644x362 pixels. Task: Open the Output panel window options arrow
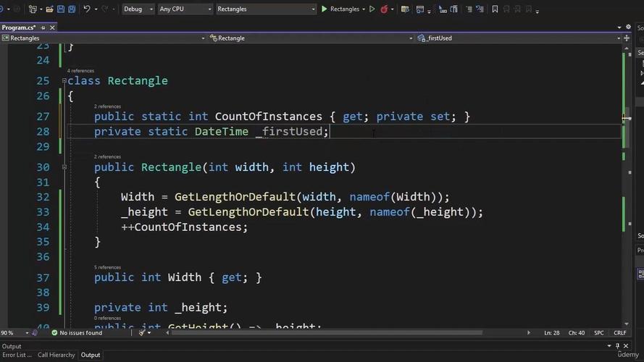click(609, 346)
